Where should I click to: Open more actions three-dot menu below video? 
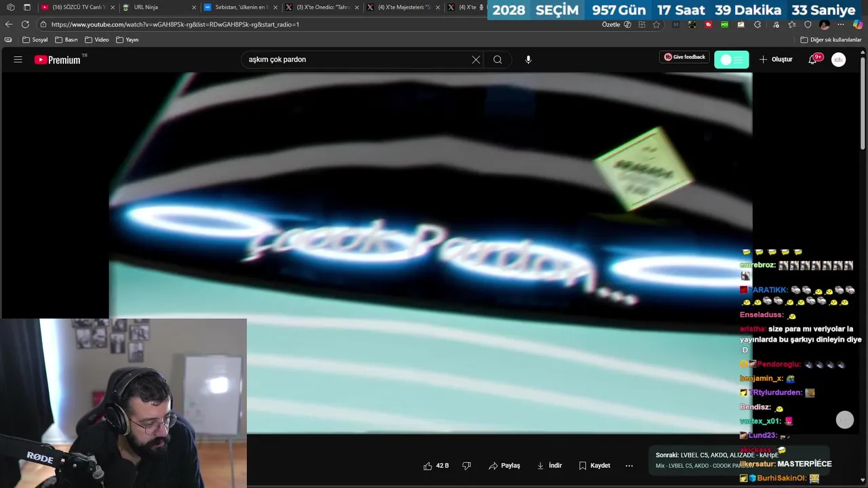[629, 466]
